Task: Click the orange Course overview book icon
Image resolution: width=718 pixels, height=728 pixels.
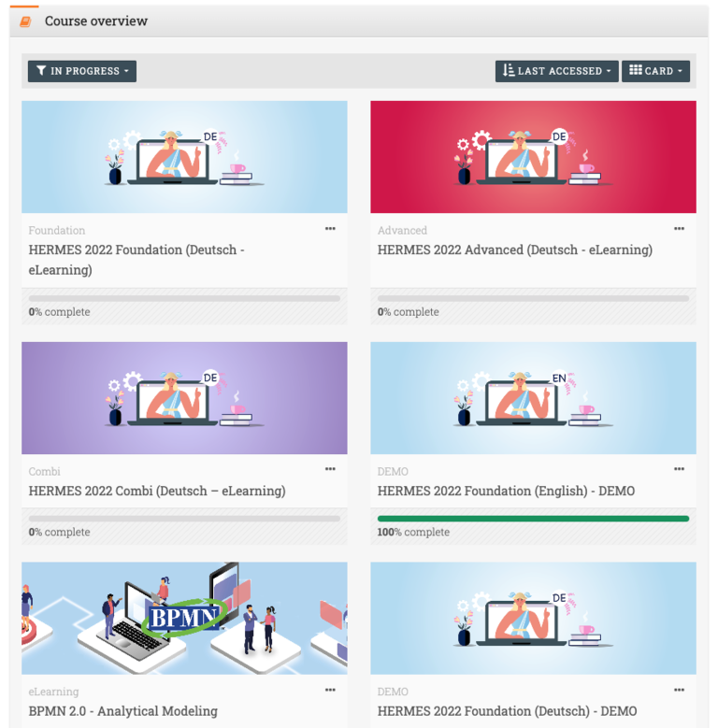Action: click(25, 21)
